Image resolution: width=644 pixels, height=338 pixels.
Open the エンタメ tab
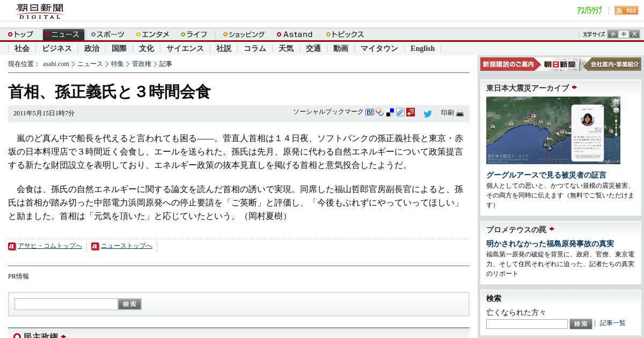pos(153,34)
